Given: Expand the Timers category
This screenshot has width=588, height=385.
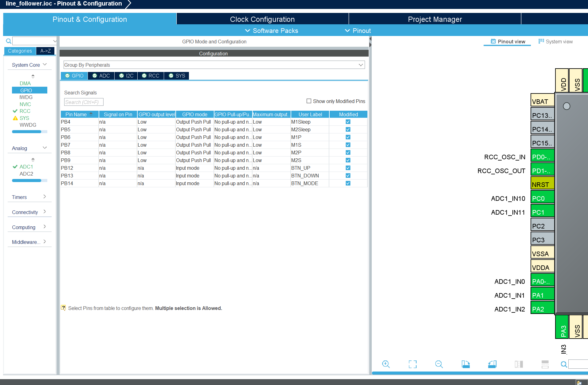Looking at the screenshot, I should pyautogui.click(x=29, y=197).
